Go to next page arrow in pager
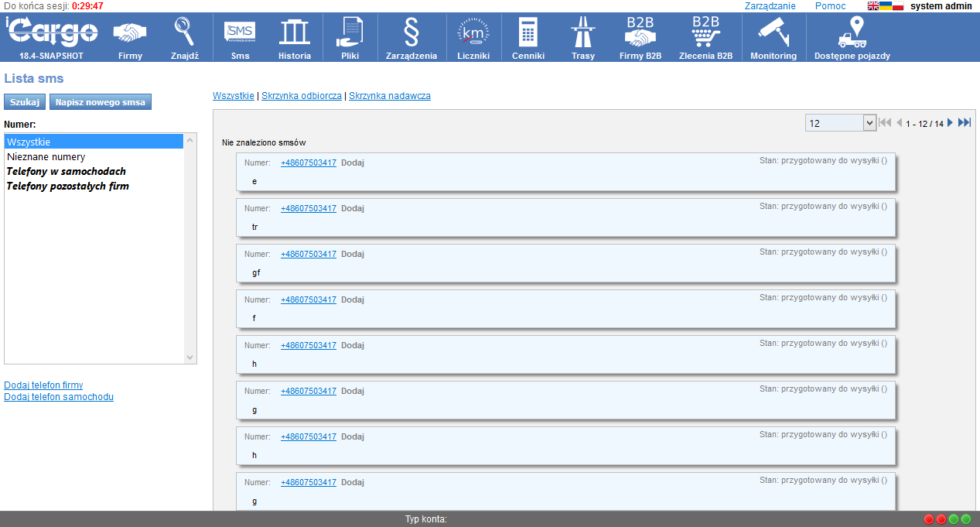 [951, 123]
